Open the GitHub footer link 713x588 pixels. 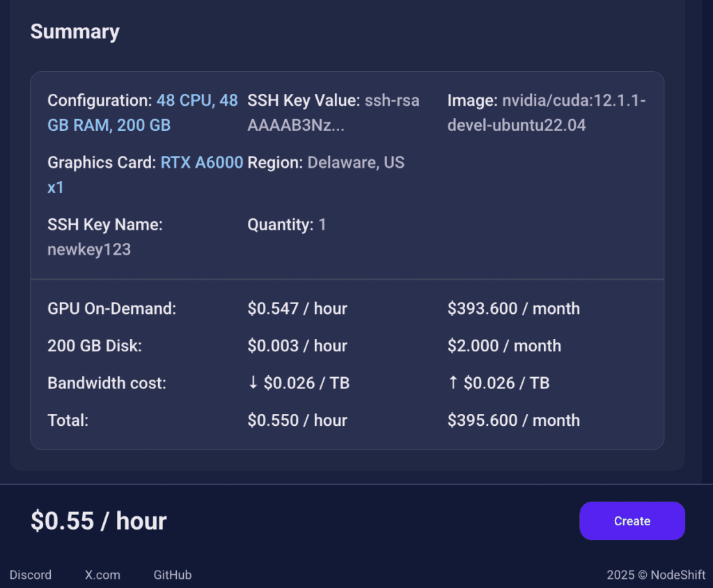click(173, 575)
